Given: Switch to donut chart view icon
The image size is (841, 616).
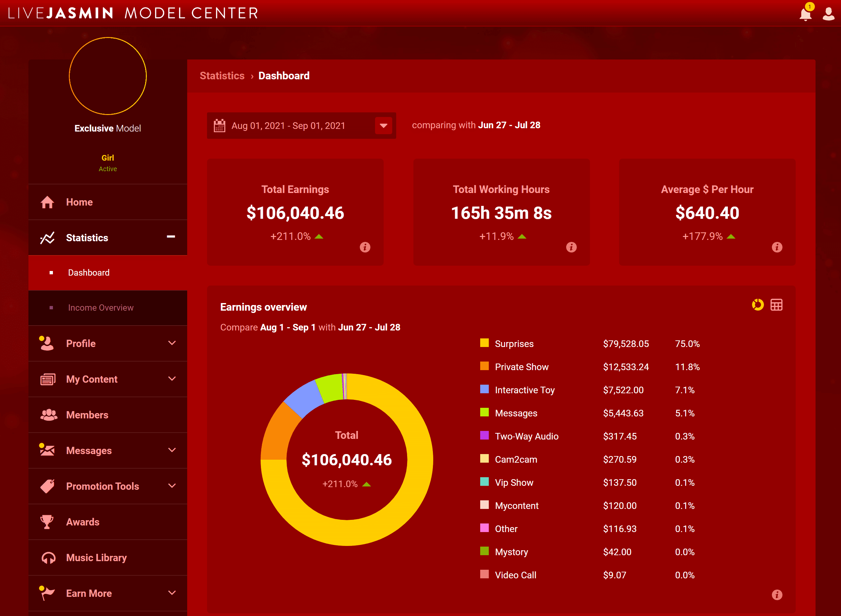Looking at the screenshot, I should point(757,305).
